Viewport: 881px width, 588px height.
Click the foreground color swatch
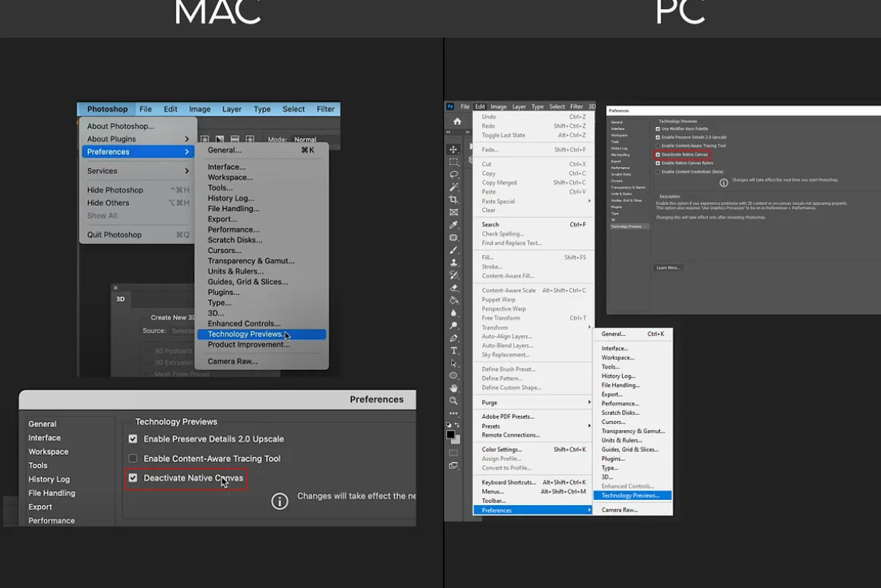tap(450, 435)
